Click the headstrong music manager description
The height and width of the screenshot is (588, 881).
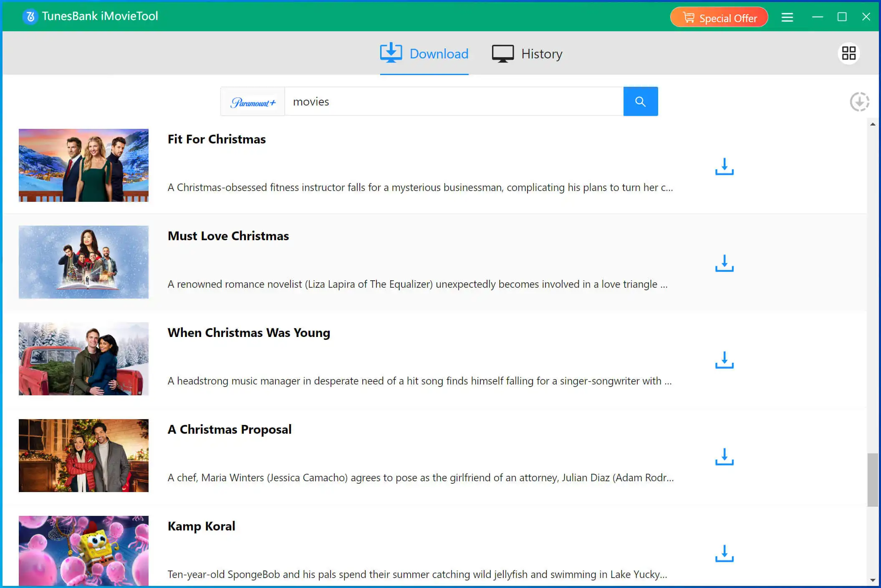pos(420,381)
